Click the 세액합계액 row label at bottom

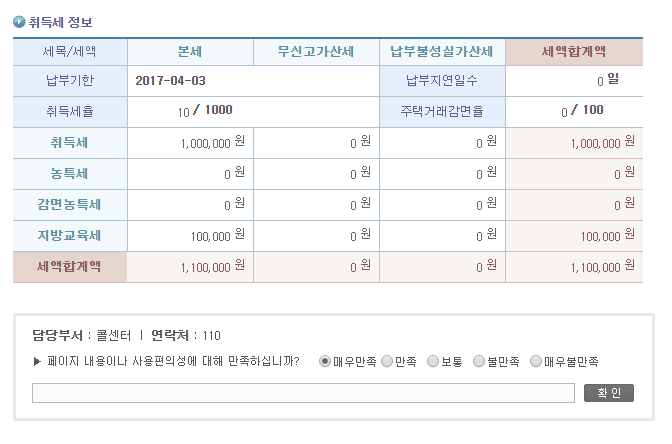(x=70, y=267)
